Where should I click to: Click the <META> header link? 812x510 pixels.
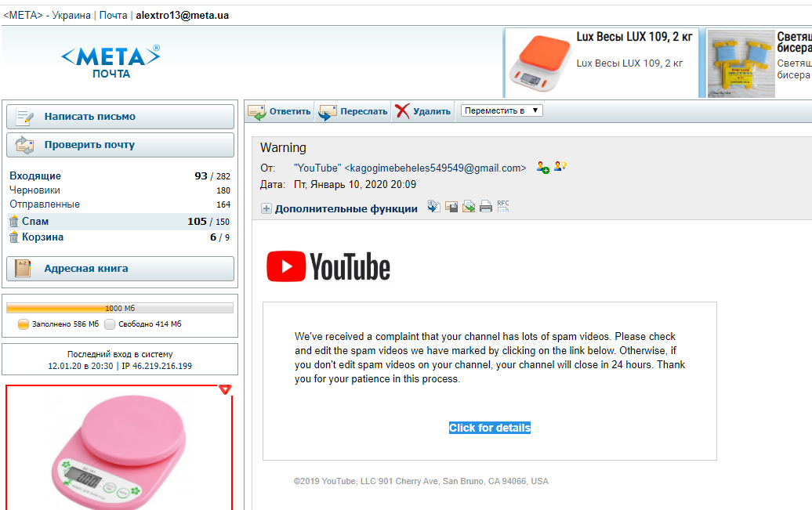(23, 16)
